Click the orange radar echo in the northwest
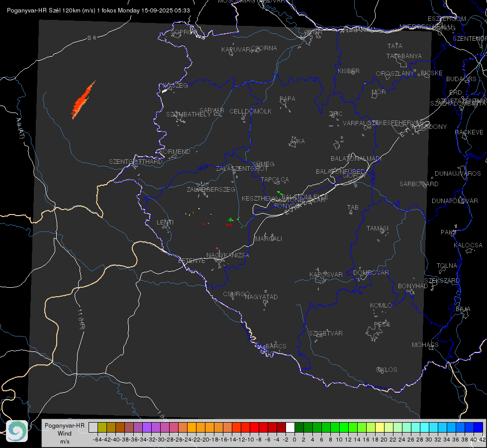 coord(83,100)
